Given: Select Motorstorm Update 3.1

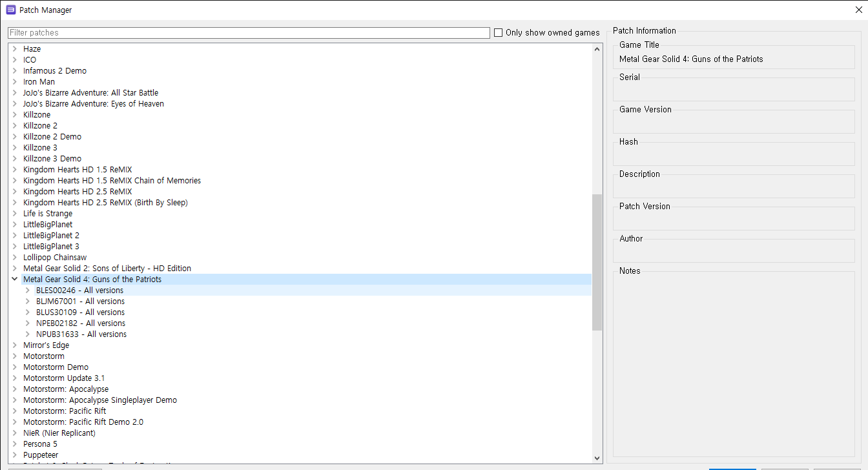Looking at the screenshot, I should (64, 378).
